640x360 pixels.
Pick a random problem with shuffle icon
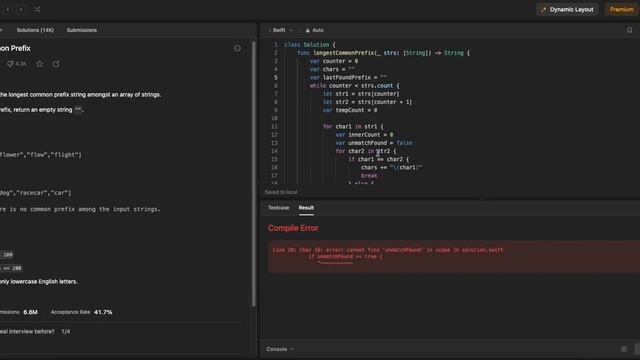coord(37,9)
